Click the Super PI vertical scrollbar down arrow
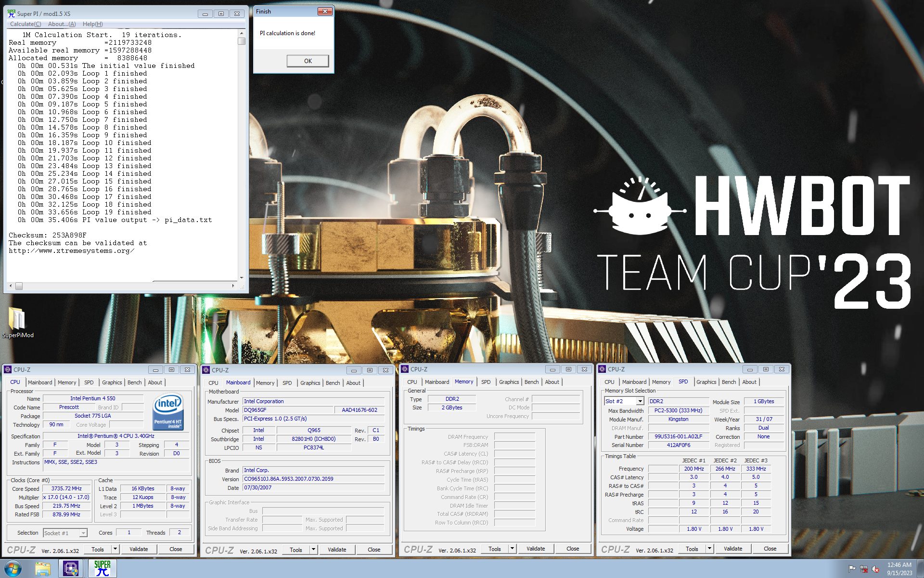924x578 pixels. click(x=242, y=278)
